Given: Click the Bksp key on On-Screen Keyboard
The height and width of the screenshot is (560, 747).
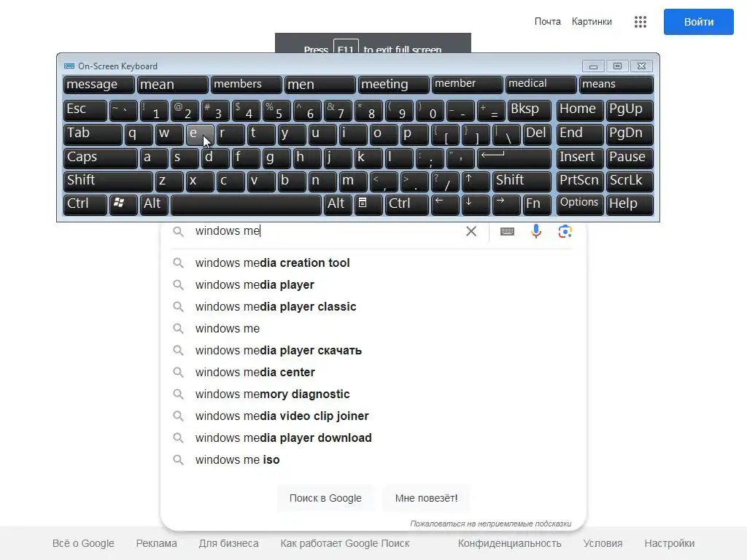Looking at the screenshot, I should click(530, 110).
